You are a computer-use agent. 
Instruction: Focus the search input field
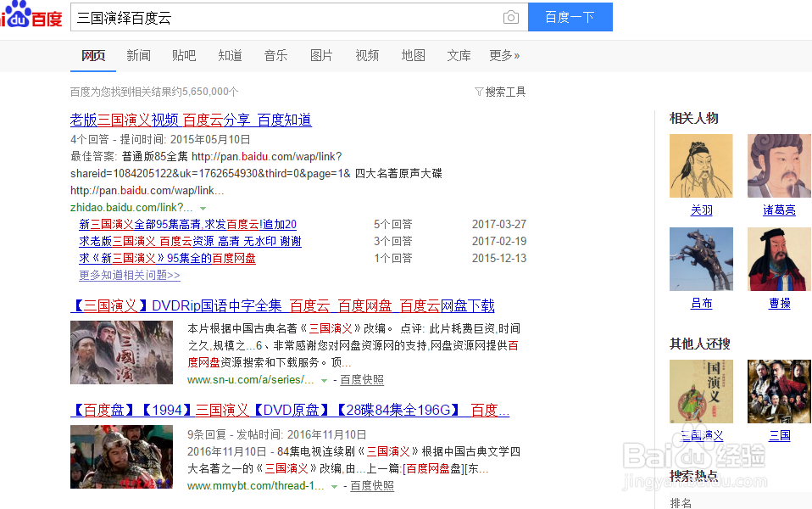286,17
